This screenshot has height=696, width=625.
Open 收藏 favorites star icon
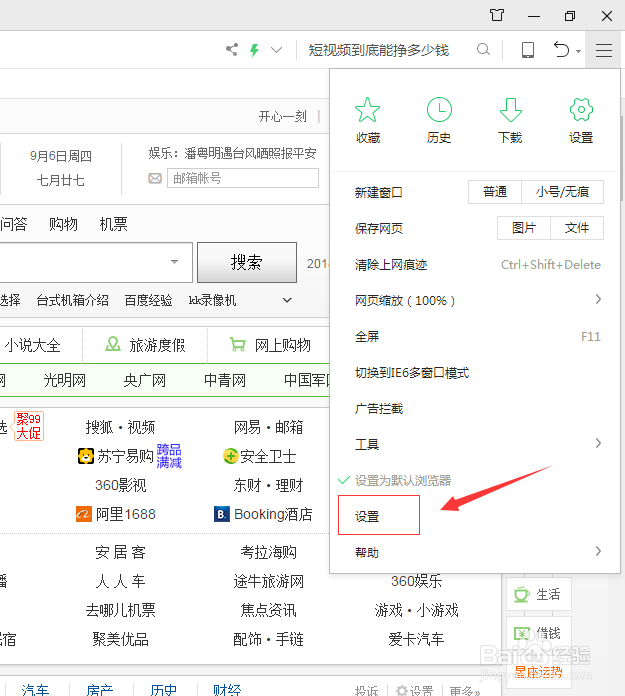tap(368, 120)
